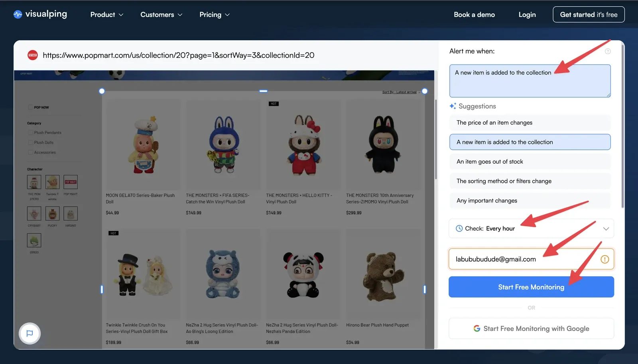Click Hirono Bear Plush Hand Puppet title
The height and width of the screenshot is (364, 638).
click(x=378, y=325)
